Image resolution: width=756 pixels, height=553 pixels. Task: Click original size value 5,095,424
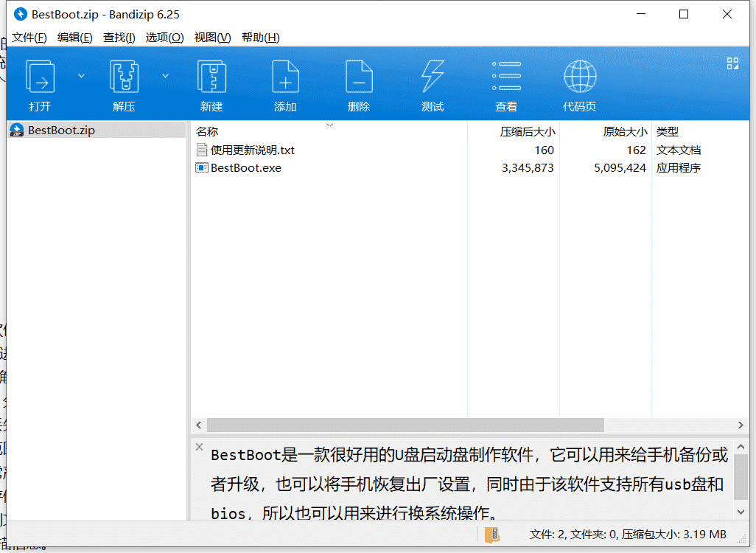620,168
